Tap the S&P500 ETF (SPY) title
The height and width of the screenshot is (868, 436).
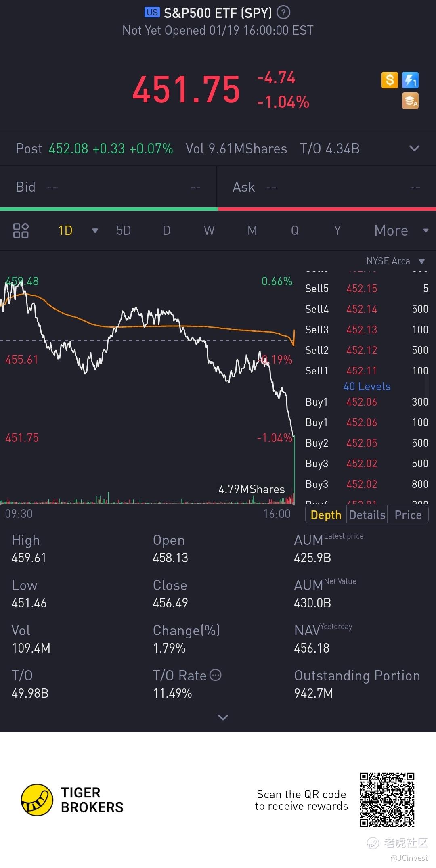[x=218, y=13]
